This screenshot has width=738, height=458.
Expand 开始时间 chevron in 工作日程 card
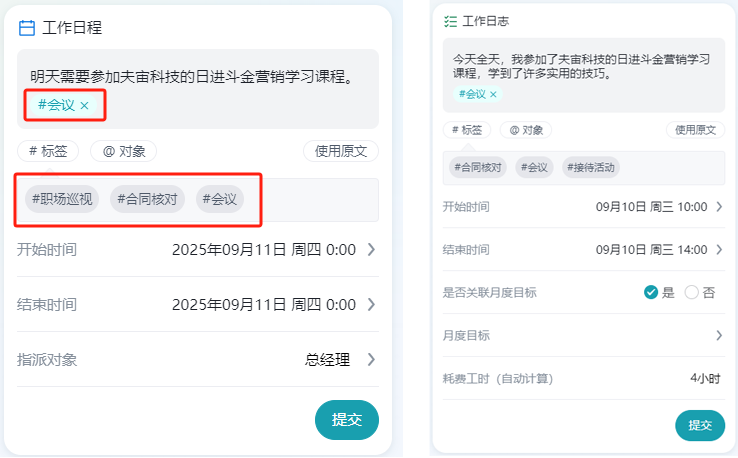coord(371,249)
